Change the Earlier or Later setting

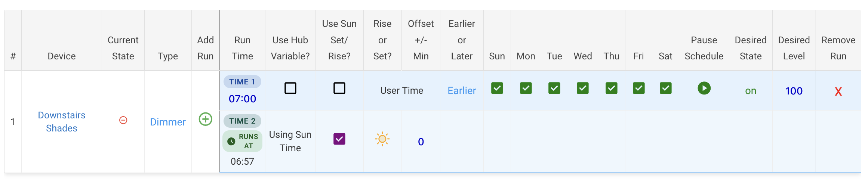462,91
